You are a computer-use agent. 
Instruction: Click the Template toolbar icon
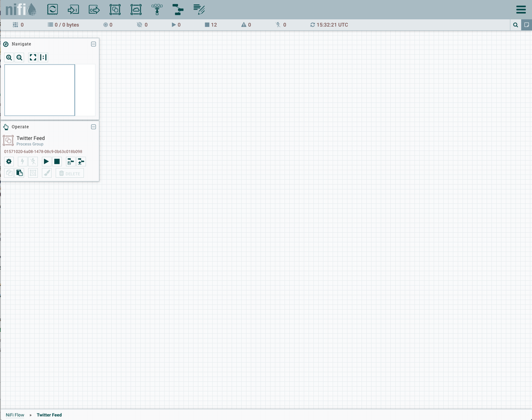178,9
